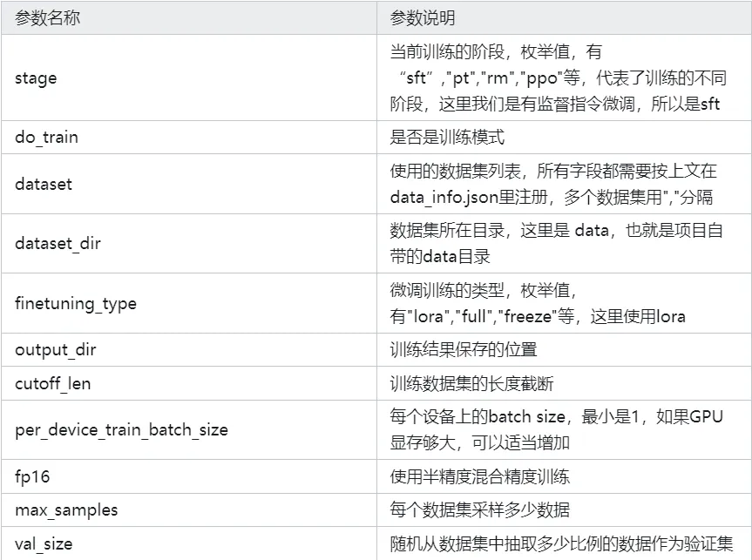Click the header cell '参数名称'

[x=189, y=17]
